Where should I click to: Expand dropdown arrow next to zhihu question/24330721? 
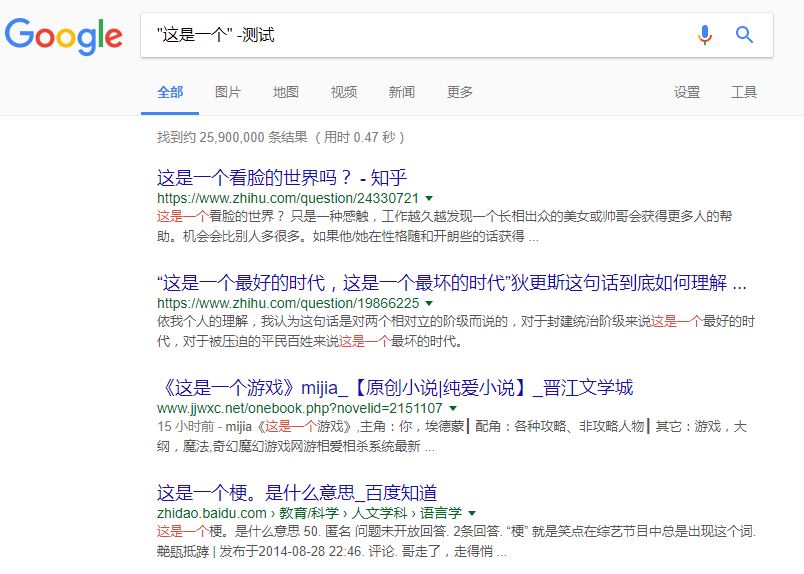pyautogui.click(x=429, y=198)
